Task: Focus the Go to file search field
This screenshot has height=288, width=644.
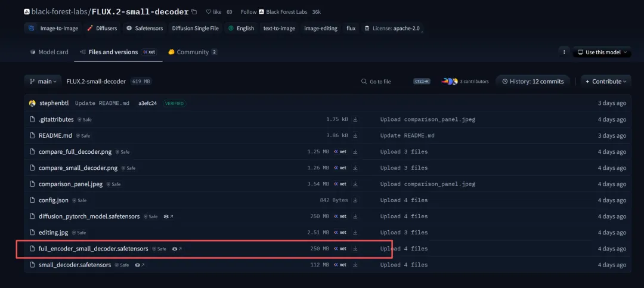Action: [x=395, y=81]
